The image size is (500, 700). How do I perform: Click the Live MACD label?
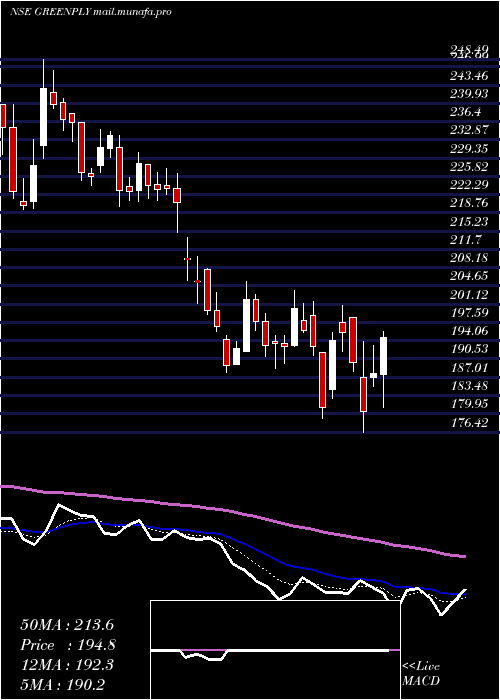421,674
